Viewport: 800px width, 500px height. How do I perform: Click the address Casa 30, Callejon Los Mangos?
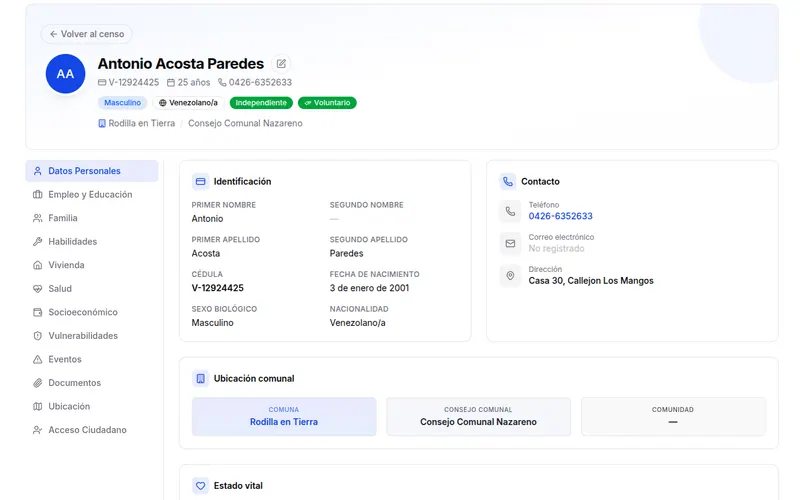(x=591, y=281)
